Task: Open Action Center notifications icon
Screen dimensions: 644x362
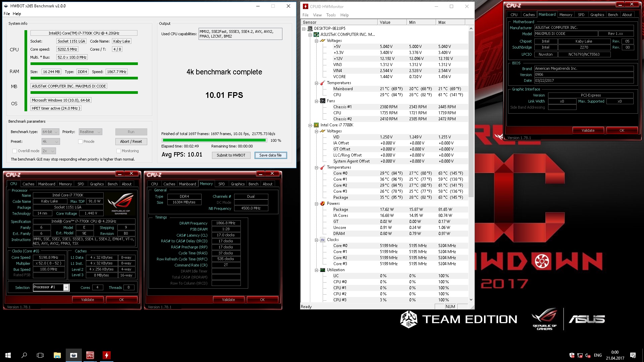Action: [633, 355]
